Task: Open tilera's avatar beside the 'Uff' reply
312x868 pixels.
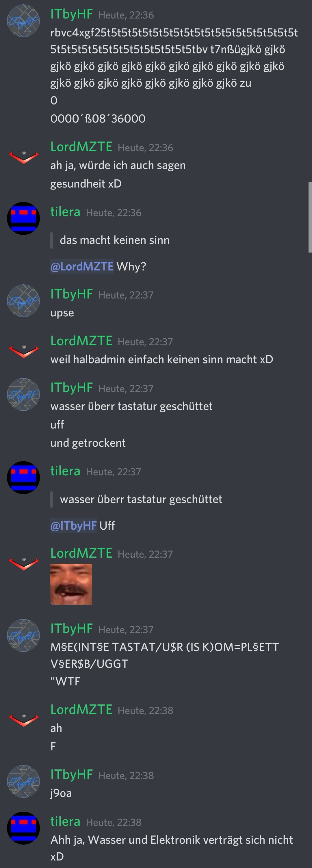Action: tap(23, 477)
